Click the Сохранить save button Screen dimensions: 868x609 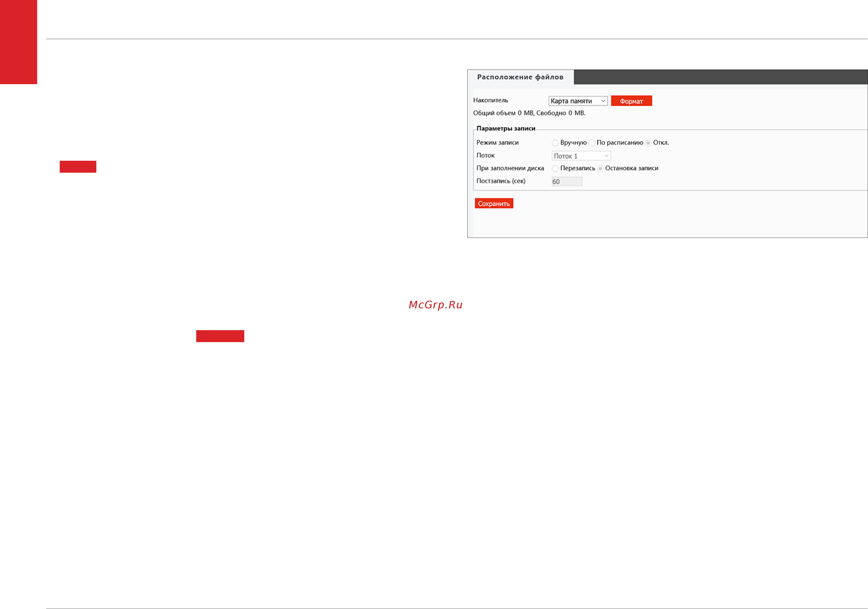point(494,204)
